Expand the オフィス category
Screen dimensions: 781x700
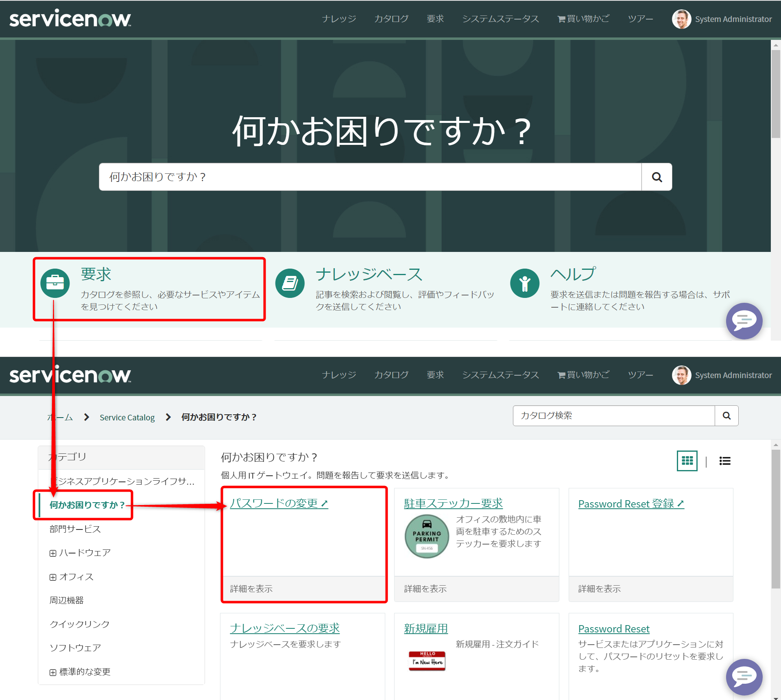[x=52, y=576]
